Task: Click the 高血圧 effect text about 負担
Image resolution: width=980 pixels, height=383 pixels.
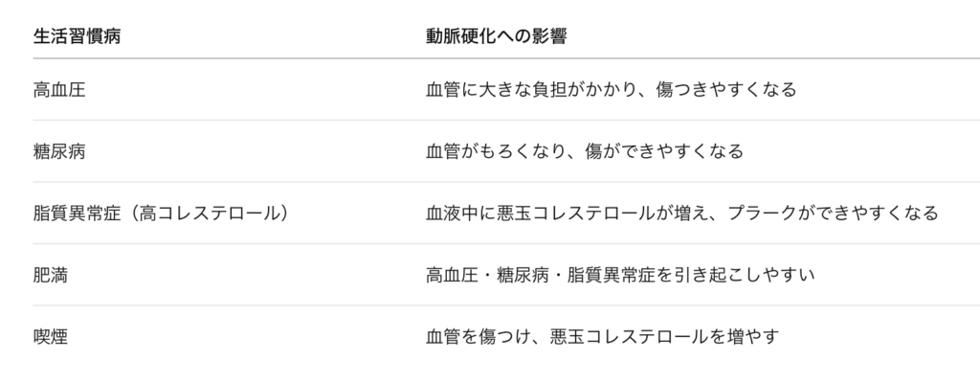Action: click(611, 89)
